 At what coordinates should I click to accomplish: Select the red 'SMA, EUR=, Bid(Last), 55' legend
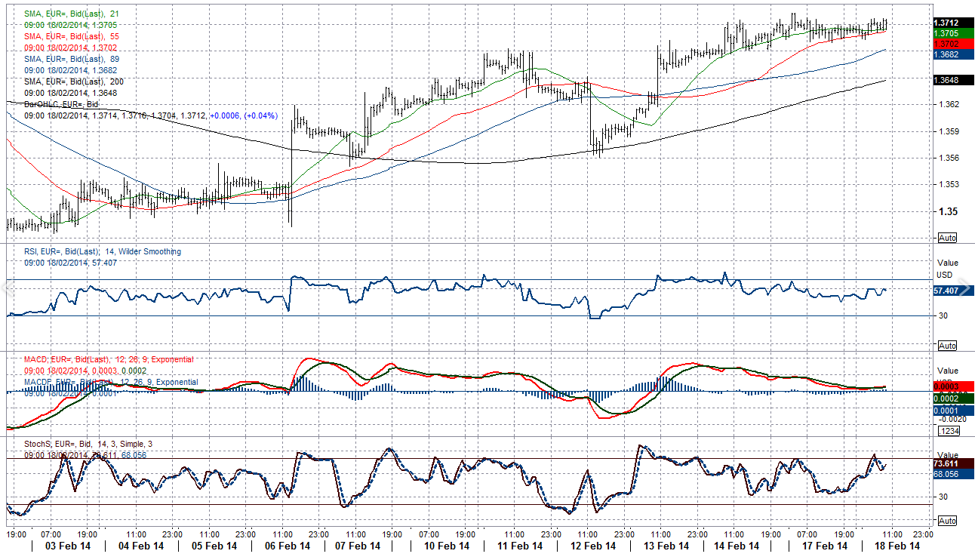click(71, 36)
